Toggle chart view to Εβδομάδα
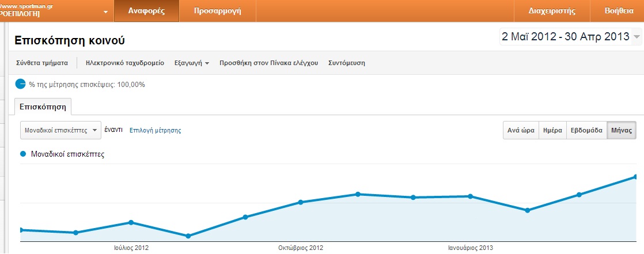This screenshot has width=644, height=254. point(586,130)
